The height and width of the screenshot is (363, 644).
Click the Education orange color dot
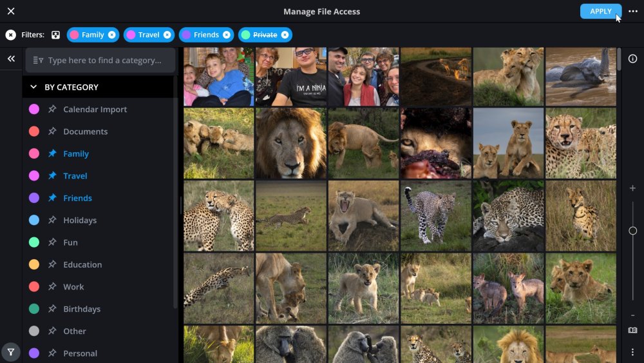point(34,265)
